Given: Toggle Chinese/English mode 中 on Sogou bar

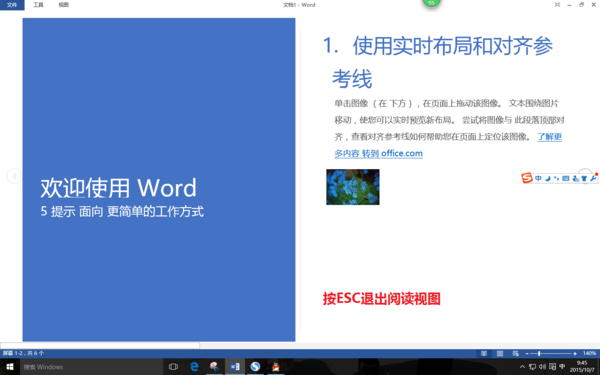Looking at the screenshot, I should click(x=538, y=178).
